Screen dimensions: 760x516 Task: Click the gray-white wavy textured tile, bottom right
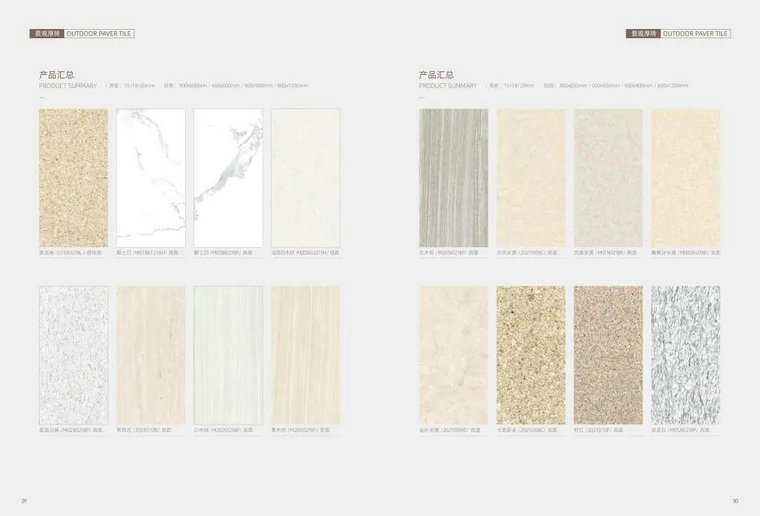pos(685,355)
